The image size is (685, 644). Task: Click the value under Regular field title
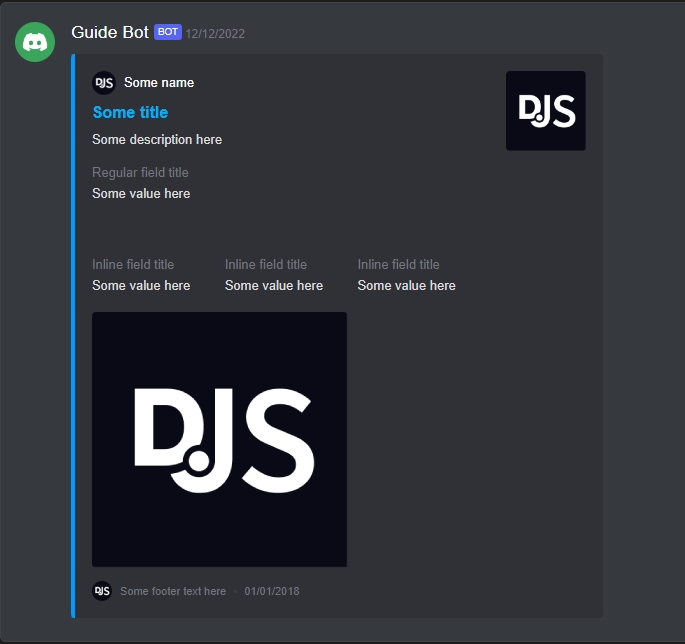[141, 194]
